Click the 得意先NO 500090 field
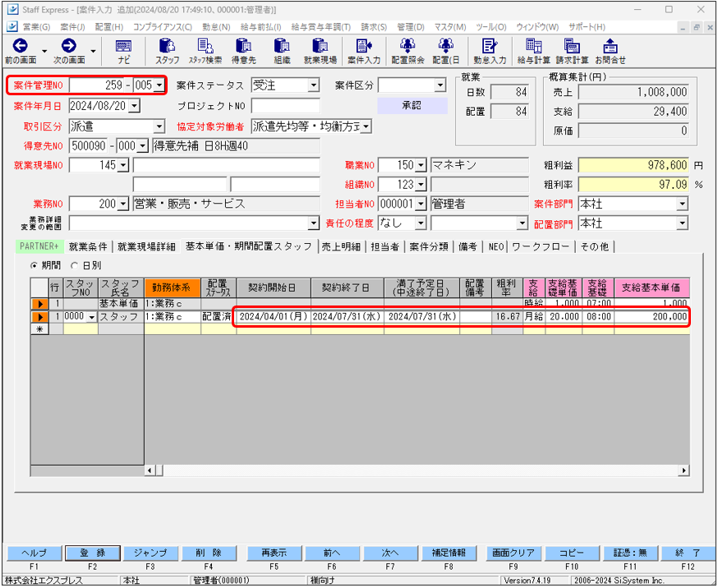The image size is (718, 588). [89, 146]
